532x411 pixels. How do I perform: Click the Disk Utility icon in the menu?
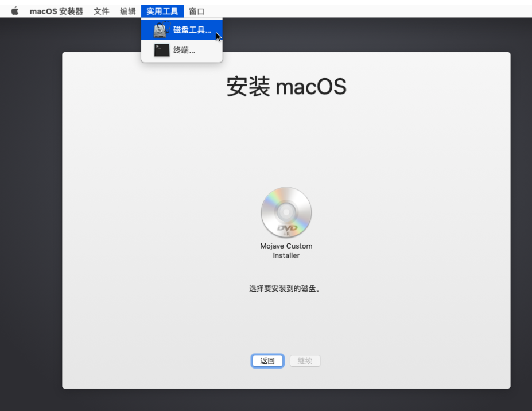(161, 30)
